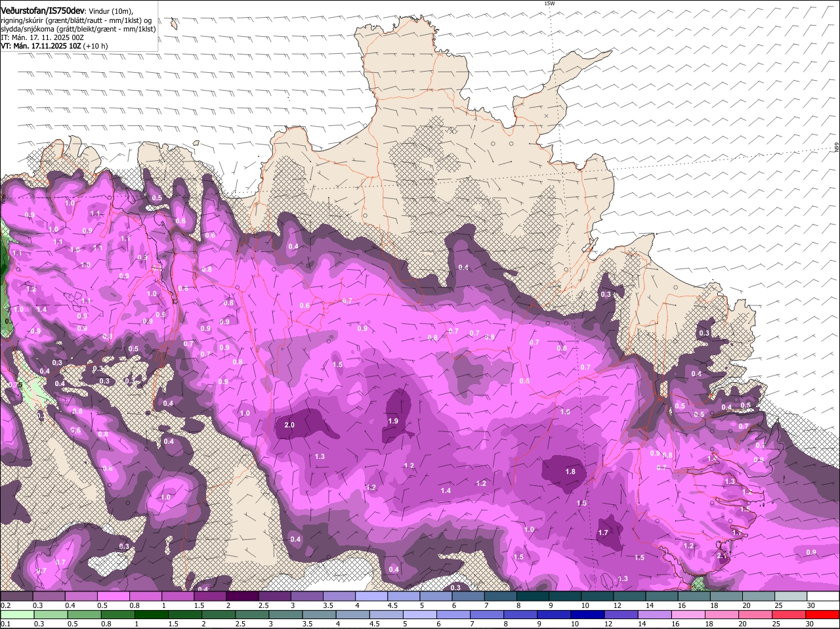This screenshot has width=840, height=629.
Task: Select the rigning/skúrir description line in the header
Action: [x=76, y=20]
